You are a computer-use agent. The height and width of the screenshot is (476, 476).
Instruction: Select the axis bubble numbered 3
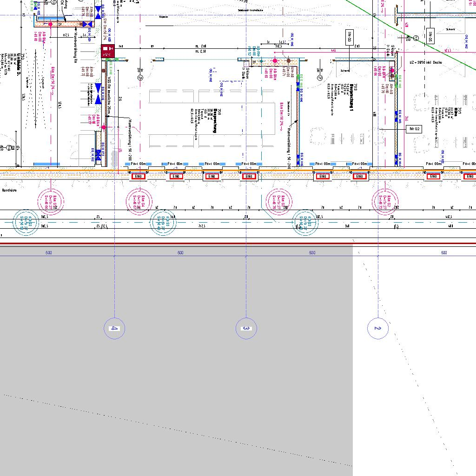click(x=246, y=328)
